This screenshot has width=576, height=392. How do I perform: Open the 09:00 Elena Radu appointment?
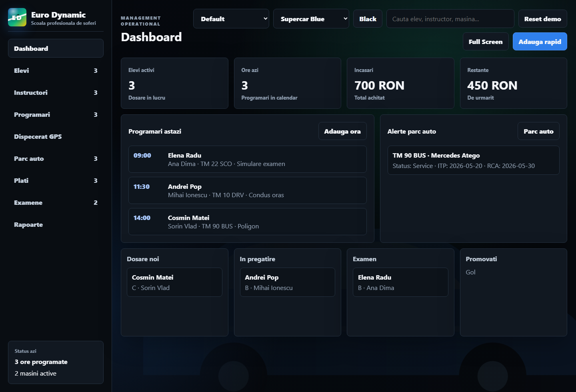pos(248,159)
